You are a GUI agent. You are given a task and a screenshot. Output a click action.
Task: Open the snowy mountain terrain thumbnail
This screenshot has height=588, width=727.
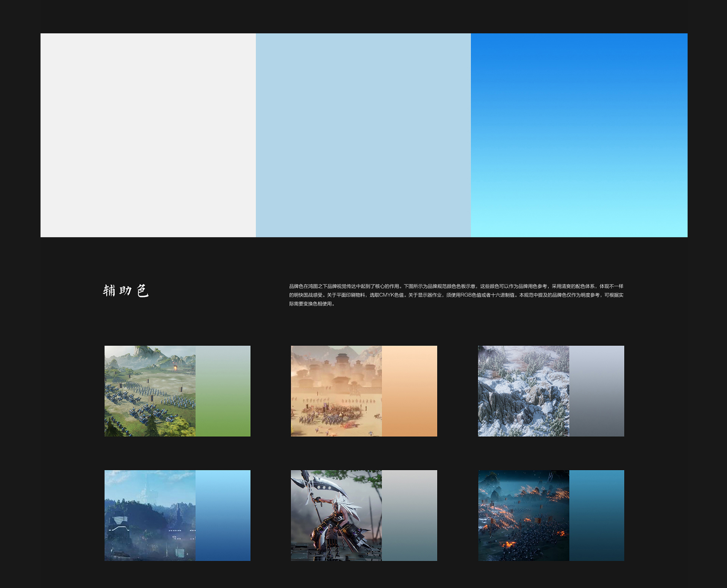(x=523, y=391)
